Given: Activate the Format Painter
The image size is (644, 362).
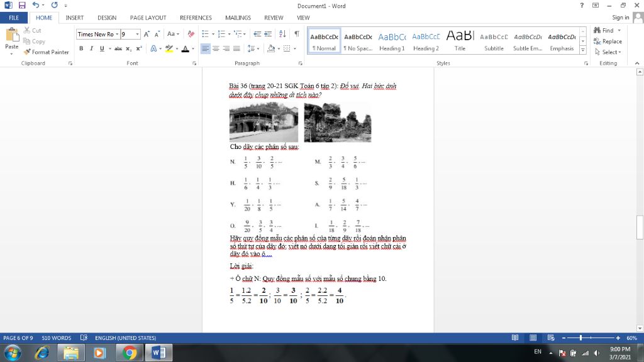Looking at the screenshot, I should point(46,52).
